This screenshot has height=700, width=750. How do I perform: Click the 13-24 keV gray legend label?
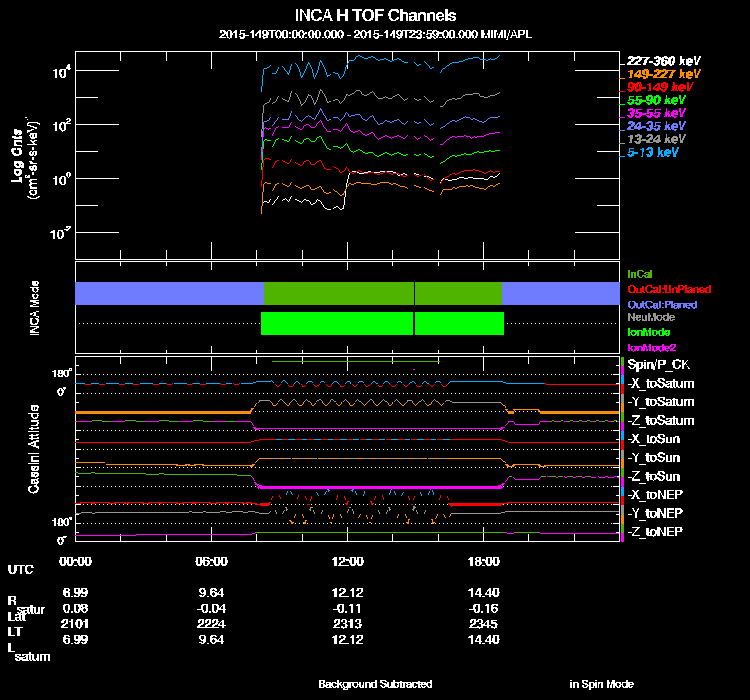[656, 139]
